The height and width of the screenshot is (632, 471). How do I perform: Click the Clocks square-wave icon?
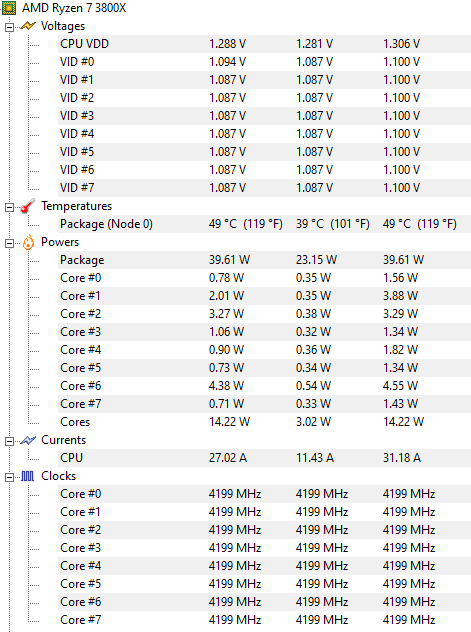click(27, 476)
